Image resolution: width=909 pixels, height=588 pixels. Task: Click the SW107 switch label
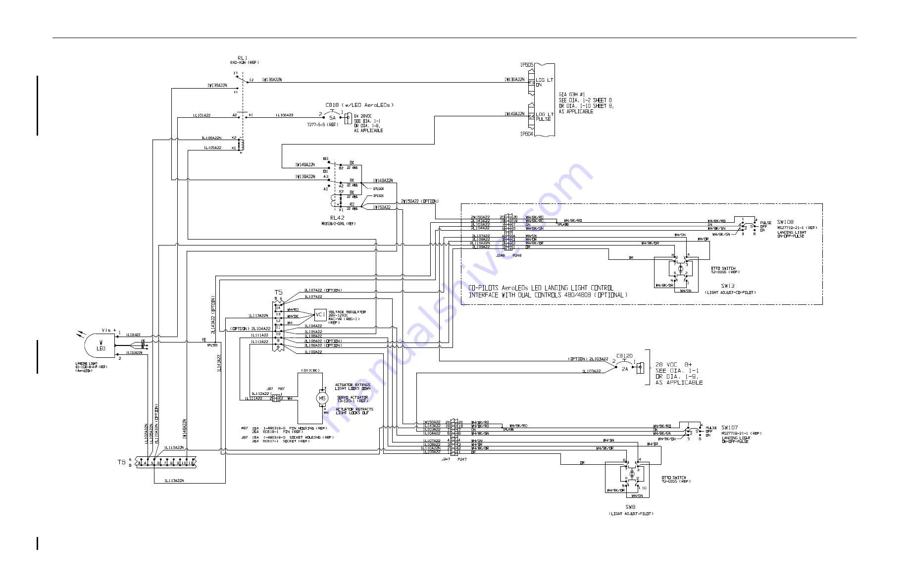[730, 428]
